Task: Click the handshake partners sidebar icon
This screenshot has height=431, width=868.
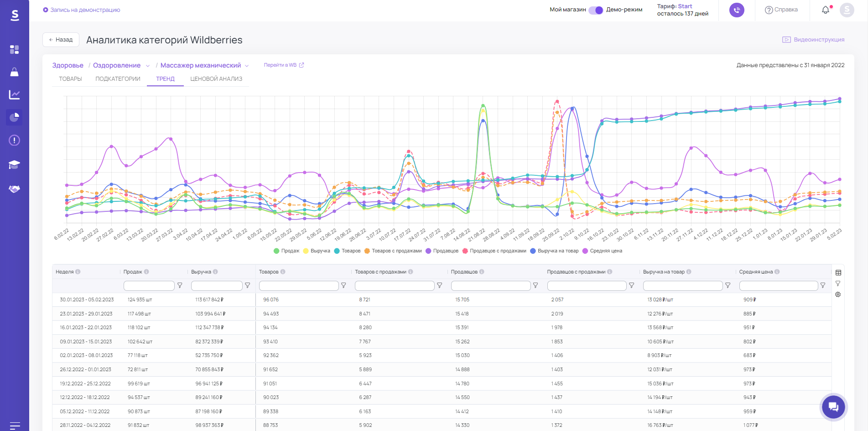Action: [x=14, y=189]
